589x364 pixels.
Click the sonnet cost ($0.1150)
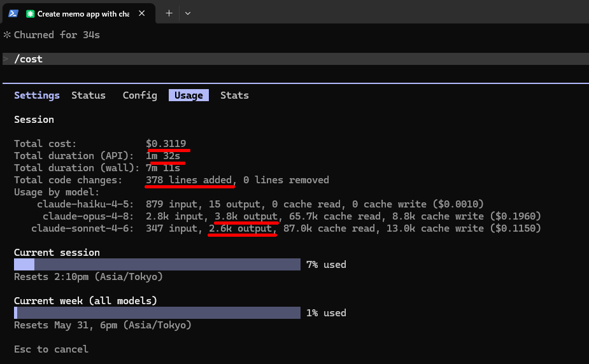tap(515, 228)
